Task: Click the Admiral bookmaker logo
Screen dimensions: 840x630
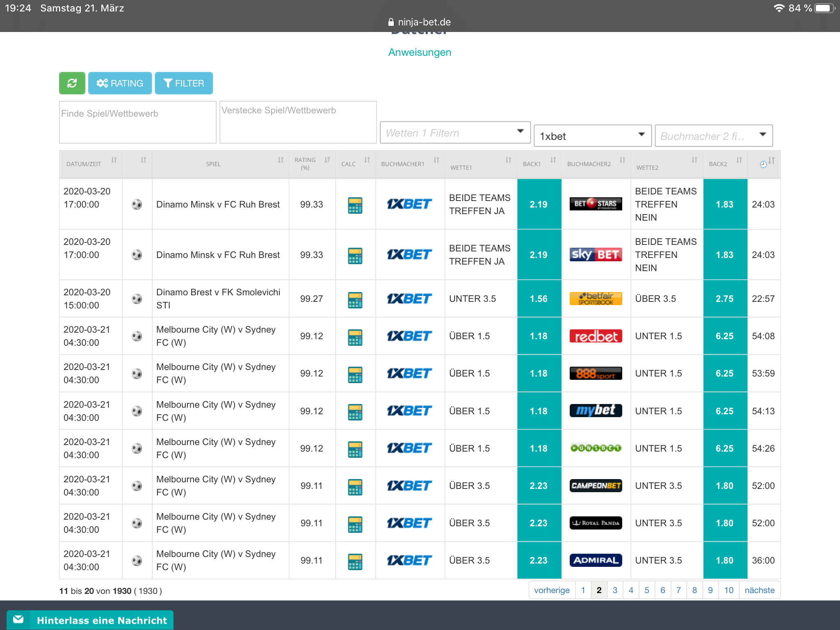Action: (x=596, y=560)
